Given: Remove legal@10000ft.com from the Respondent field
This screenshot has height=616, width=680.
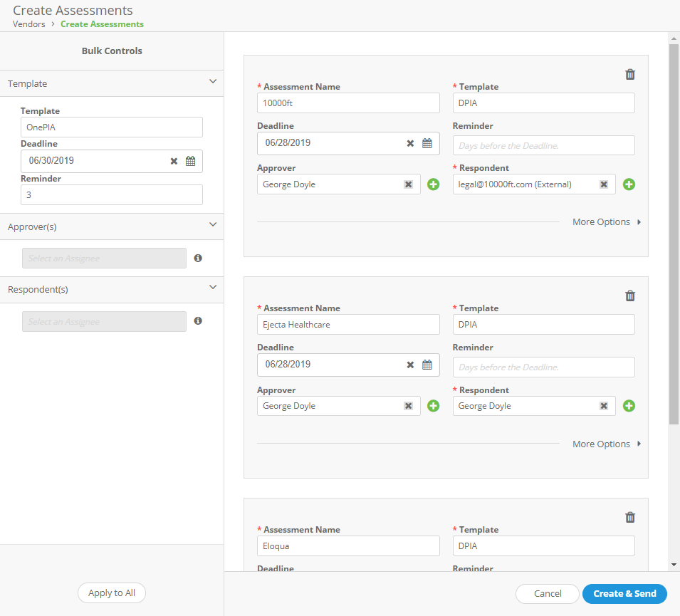Looking at the screenshot, I should (x=602, y=184).
